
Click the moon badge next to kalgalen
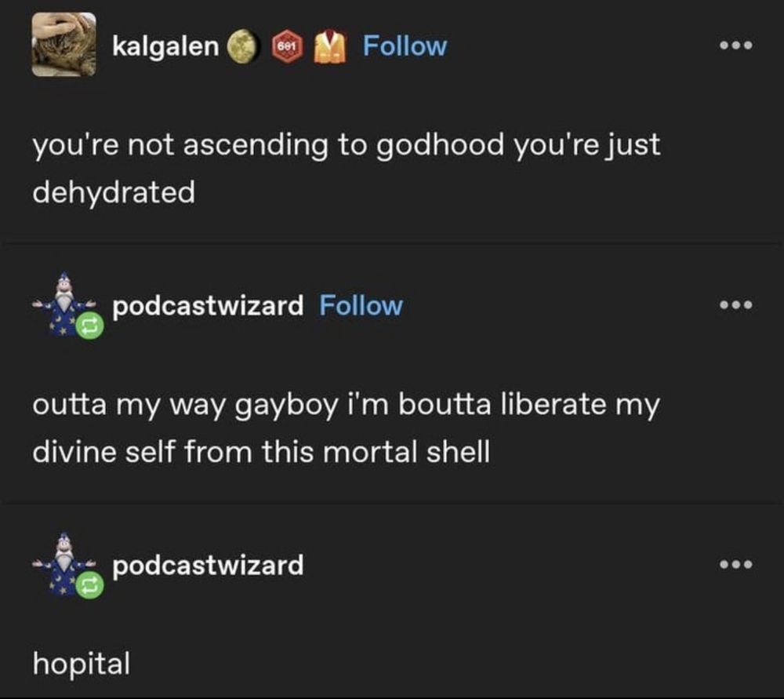(x=243, y=46)
